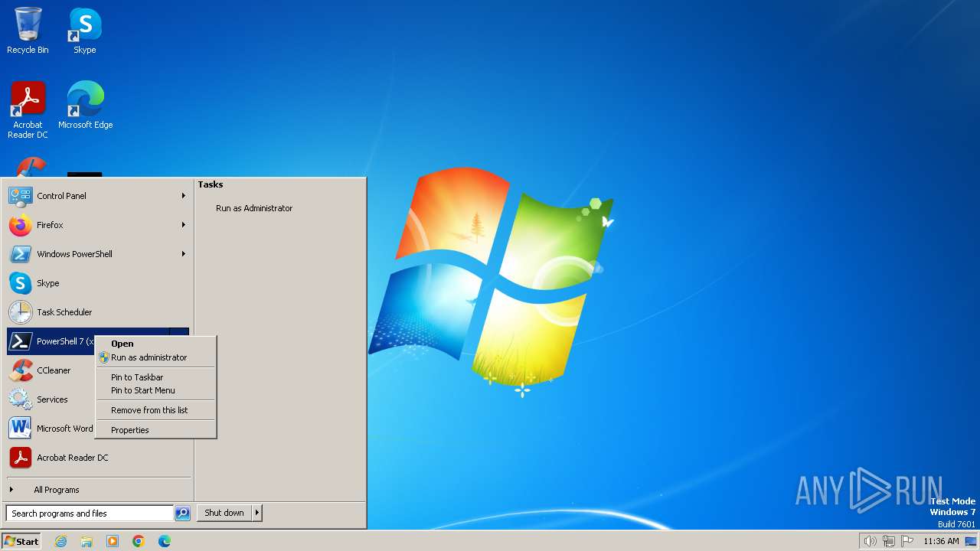Click Show desktop button in tray

pos(971,541)
